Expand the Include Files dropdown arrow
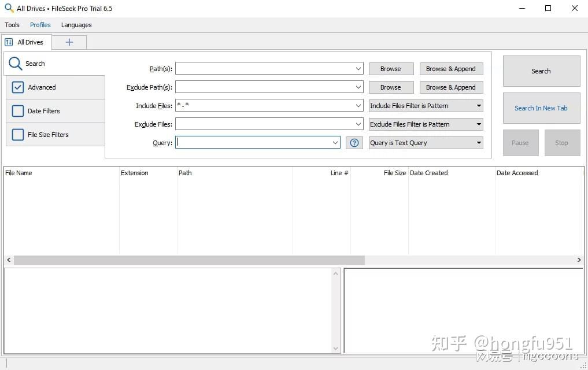 point(358,105)
